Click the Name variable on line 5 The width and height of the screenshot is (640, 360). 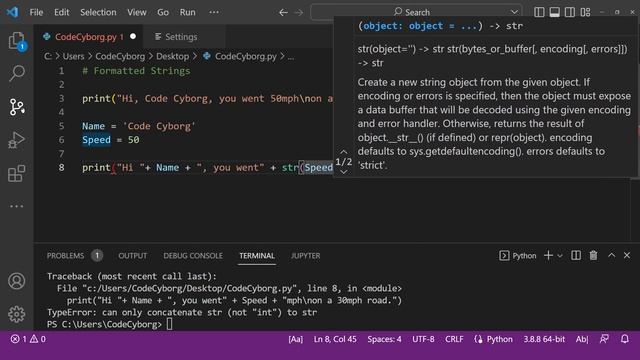click(x=93, y=126)
